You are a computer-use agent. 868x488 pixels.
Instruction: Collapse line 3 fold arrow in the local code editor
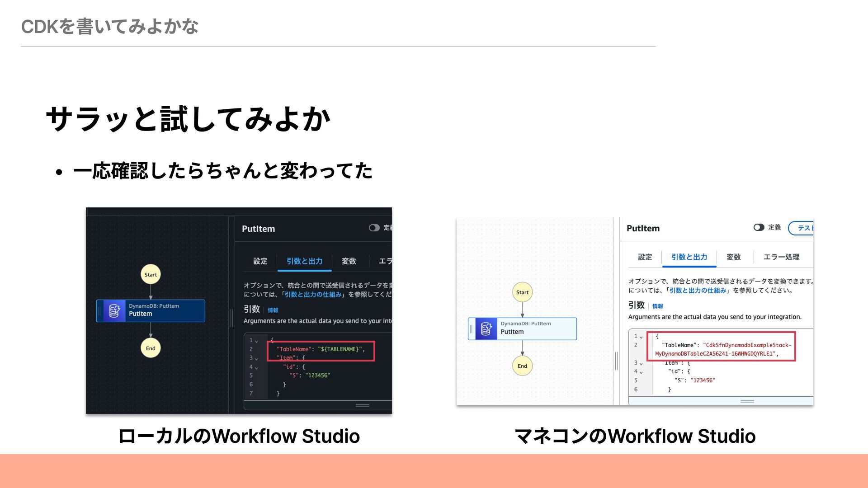256,359
